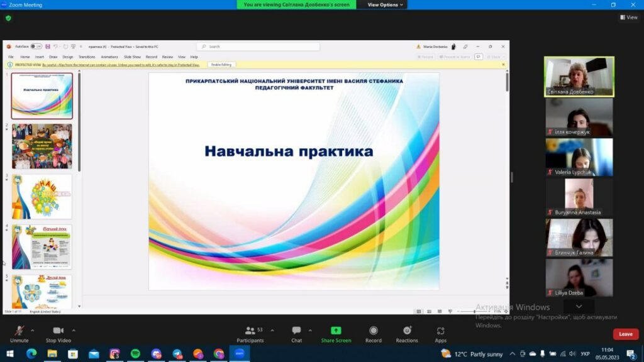This screenshot has width=644, height=362.
Task: Start recording with the Record icon
Action: pos(374,331)
